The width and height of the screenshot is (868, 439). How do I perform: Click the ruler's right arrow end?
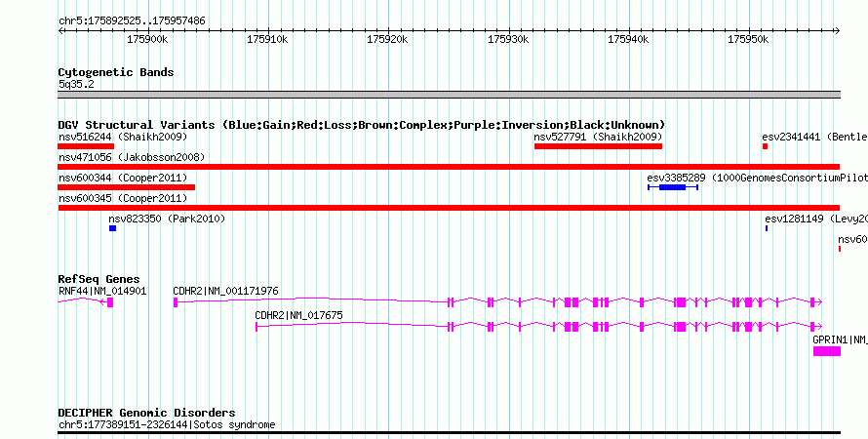click(838, 31)
